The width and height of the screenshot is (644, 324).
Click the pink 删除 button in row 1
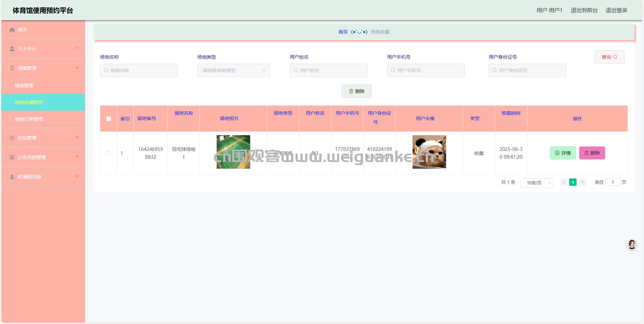(592, 153)
